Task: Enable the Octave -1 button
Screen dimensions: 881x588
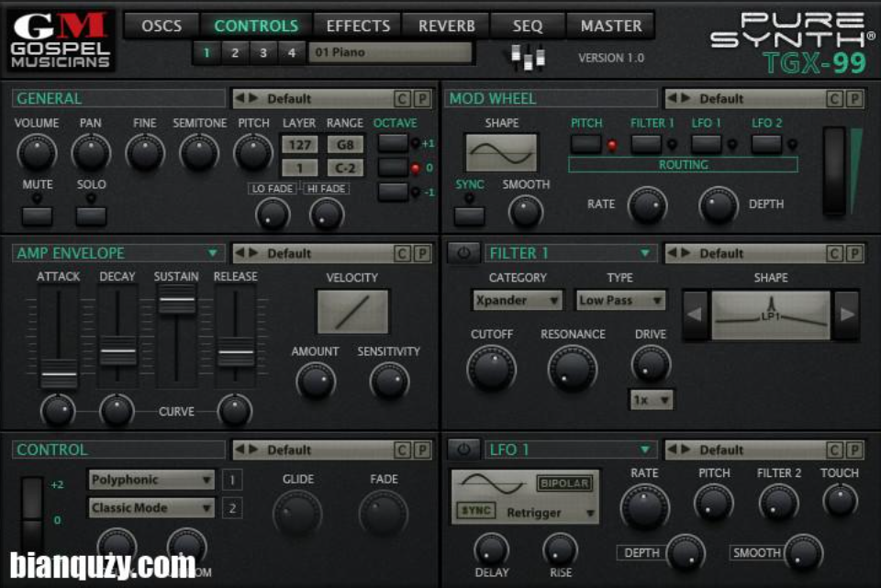Action: pos(393,192)
